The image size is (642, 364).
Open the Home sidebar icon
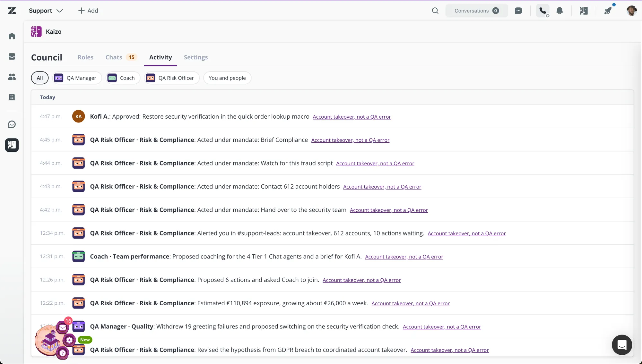(12, 36)
